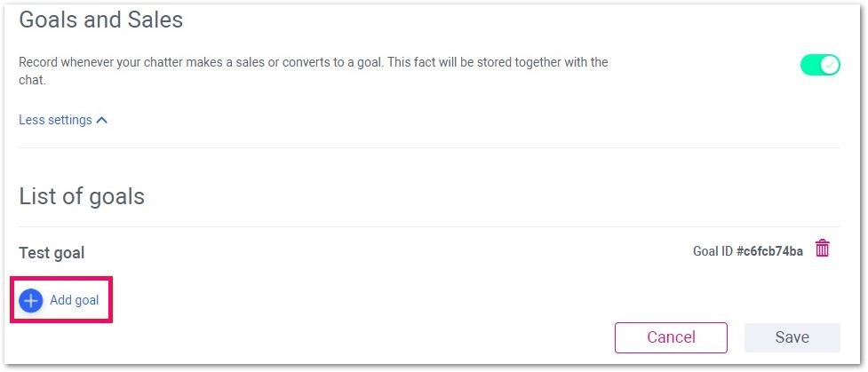Click the divider line below List of goals
The height and width of the screenshot is (372, 868).
click(x=429, y=227)
